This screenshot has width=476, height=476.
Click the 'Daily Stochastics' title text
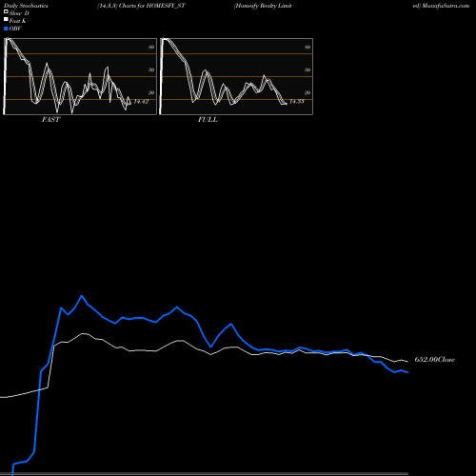tap(26, 6)
